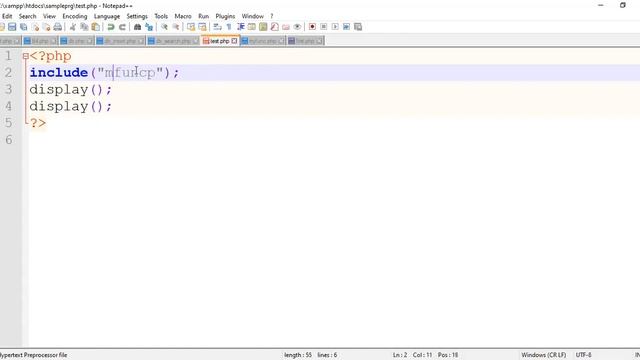
Task: Click "display();" on line 4
Action: 70,106
